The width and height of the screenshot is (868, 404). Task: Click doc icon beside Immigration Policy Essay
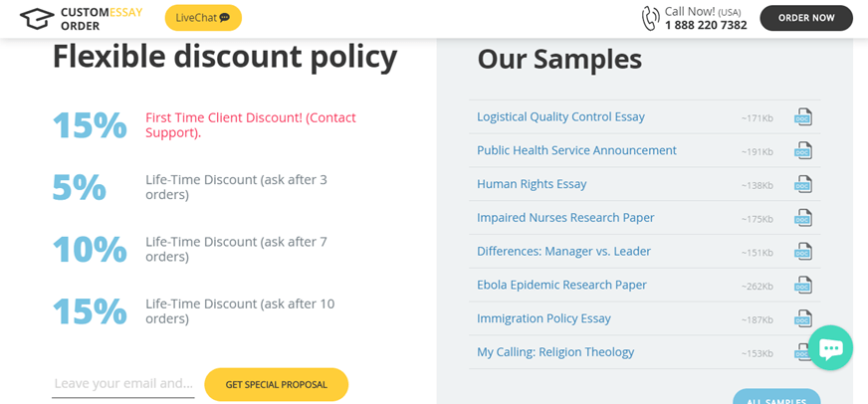click(803, 318)
